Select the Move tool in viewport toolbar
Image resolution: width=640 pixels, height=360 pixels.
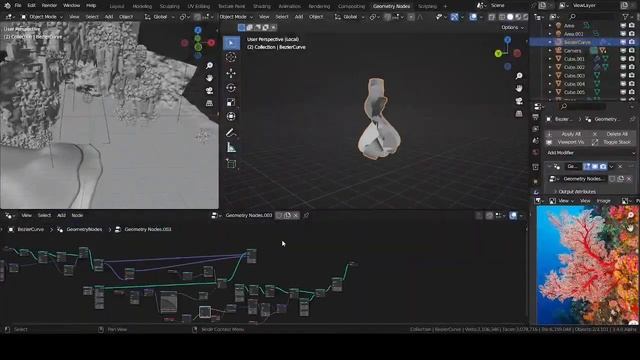pyautogui.click(x=231, y=73)
